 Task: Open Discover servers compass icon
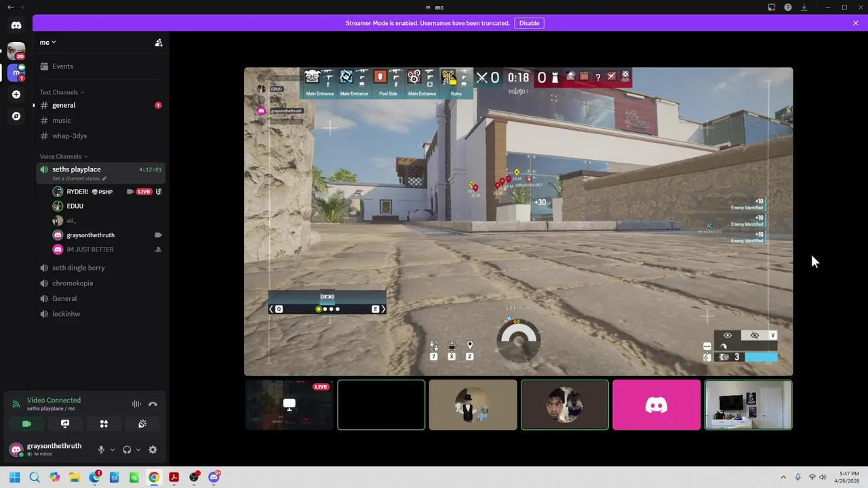click(16, 116)
